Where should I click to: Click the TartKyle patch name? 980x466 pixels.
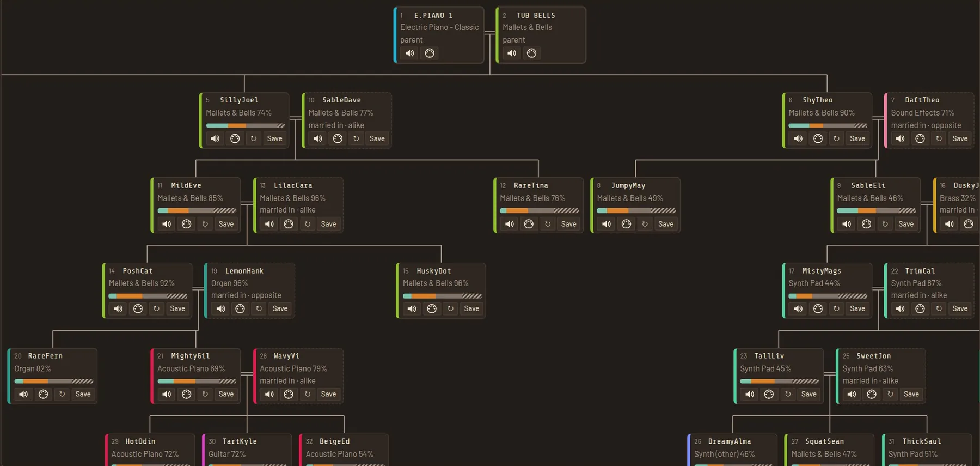click(x=240, y=441)
